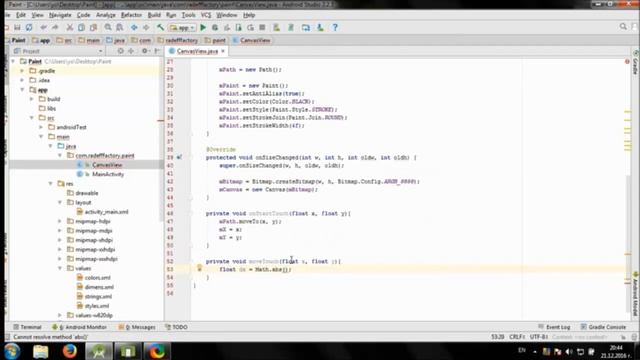This screenshot has height=360, width=640.
Task: Click the Navigate Forward arrow icon
Action: coord(146,27)
